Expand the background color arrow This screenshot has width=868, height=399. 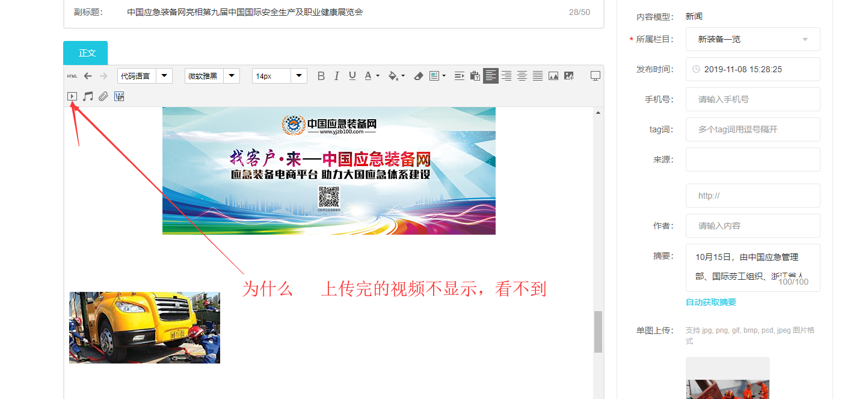403,76
